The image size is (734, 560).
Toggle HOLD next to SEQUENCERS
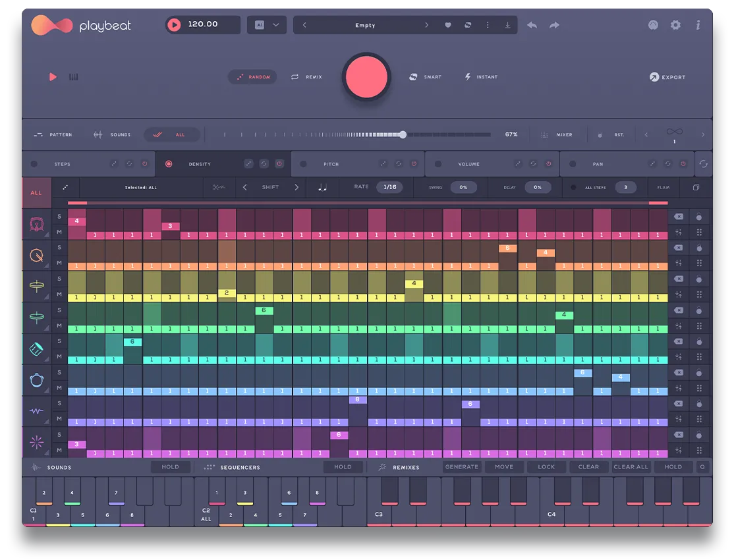(343, 467)
